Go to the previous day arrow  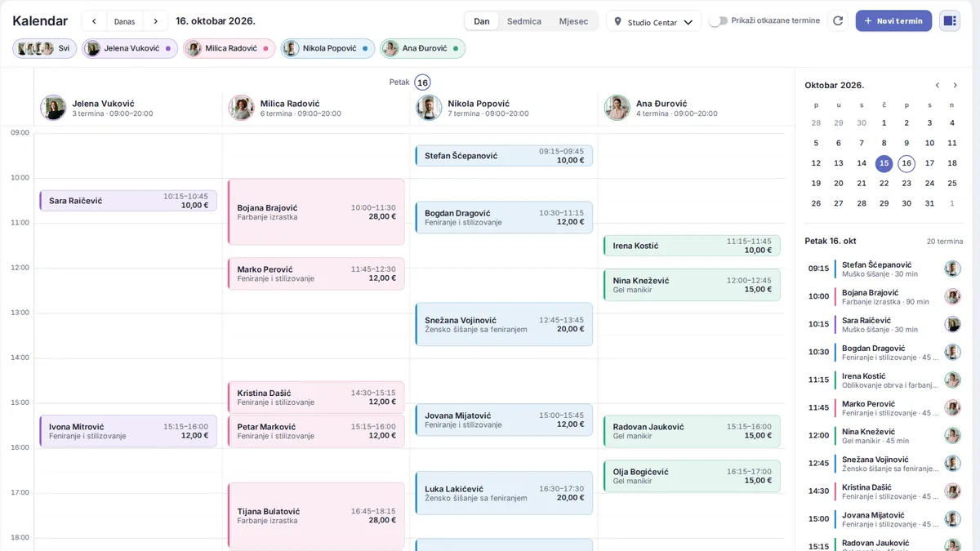[94, 21]
